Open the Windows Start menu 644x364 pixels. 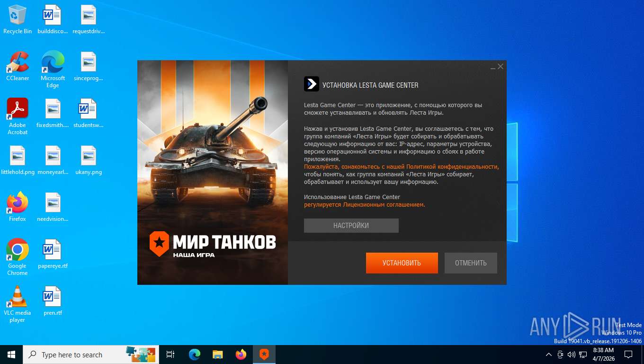(11, 355)
